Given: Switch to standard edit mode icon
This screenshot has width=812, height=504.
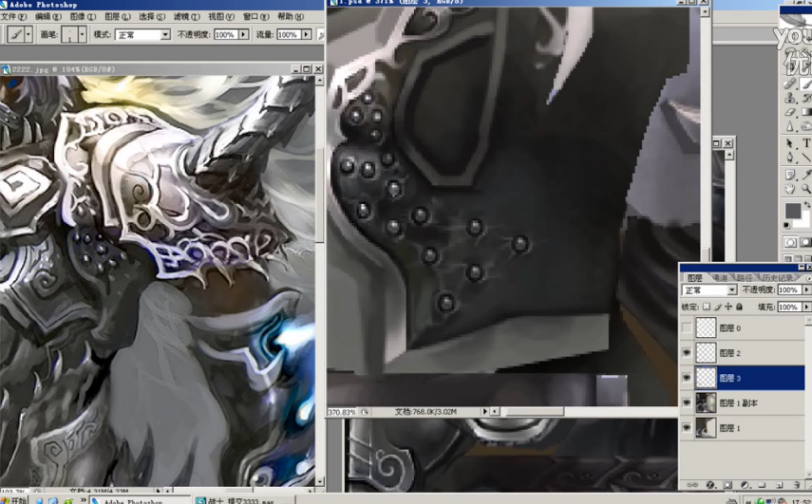Looking at the screenshot, I should click(x=790, y=242).
